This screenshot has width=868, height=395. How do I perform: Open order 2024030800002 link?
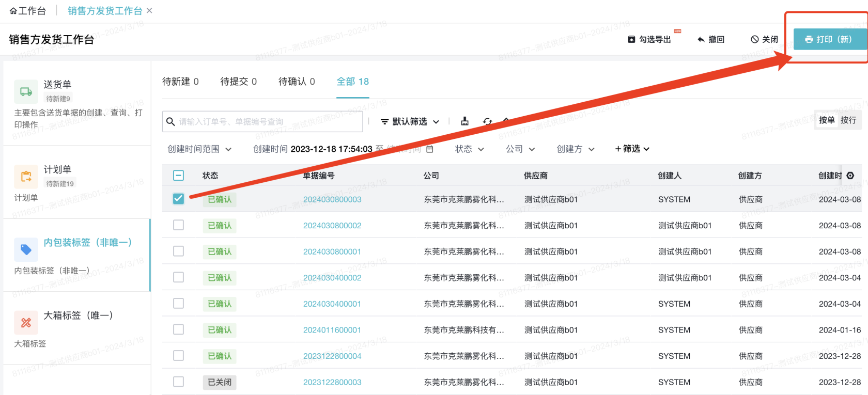[332, 226]
